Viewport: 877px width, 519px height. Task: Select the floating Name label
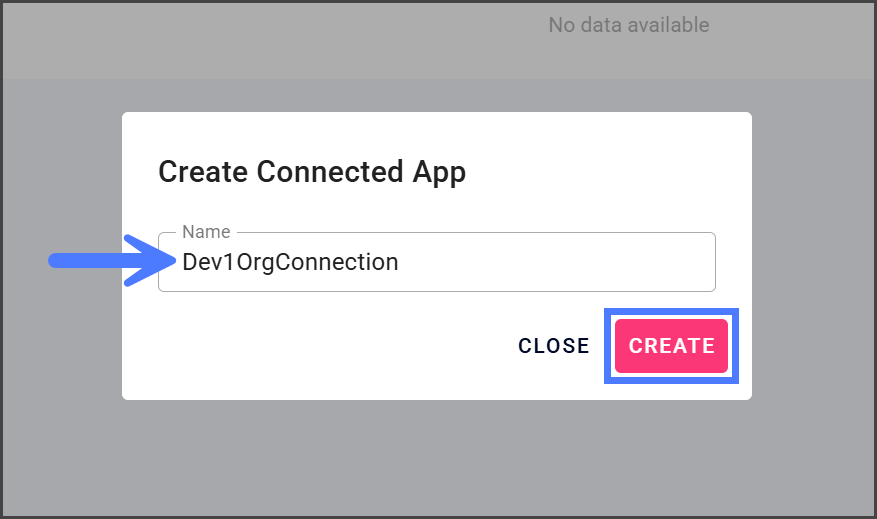(206, 232)
